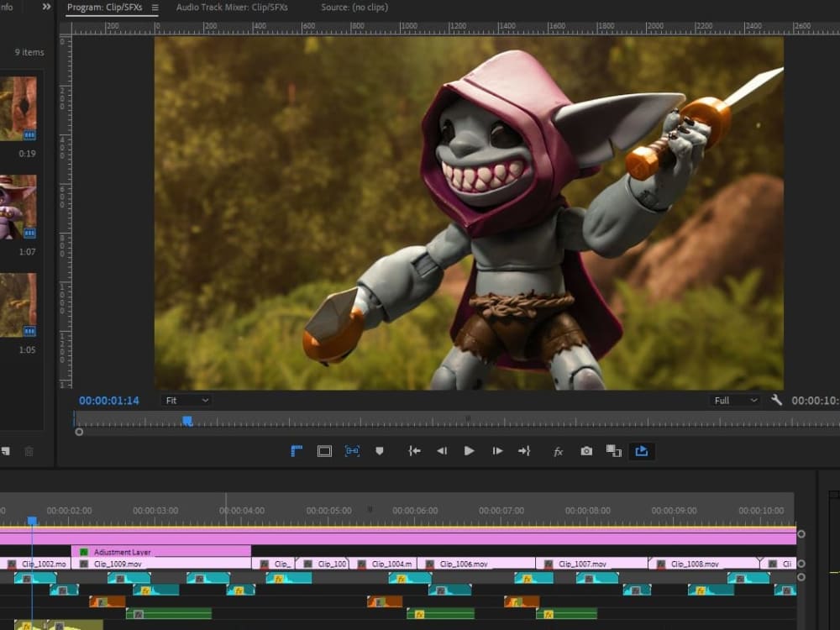Select Clip_1007.mov in timeline
This screenshot has width=840, height=630.
[592, 564]
